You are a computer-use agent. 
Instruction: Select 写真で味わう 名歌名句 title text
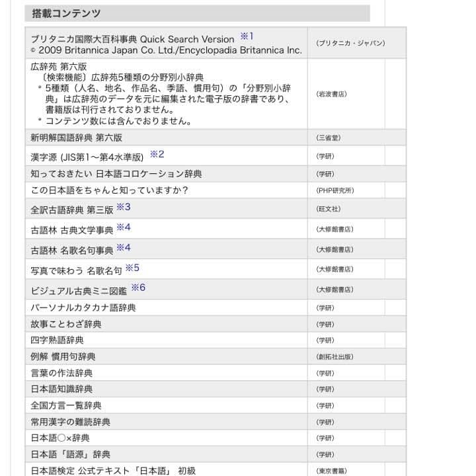coord(76,271)
